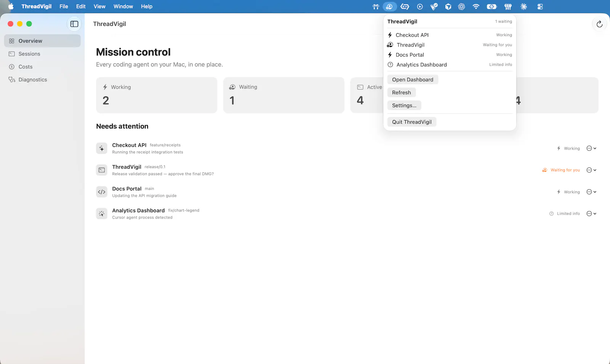
Task: Select Docs Portal in the menu bar popup
Action: [x=450, y=55]
